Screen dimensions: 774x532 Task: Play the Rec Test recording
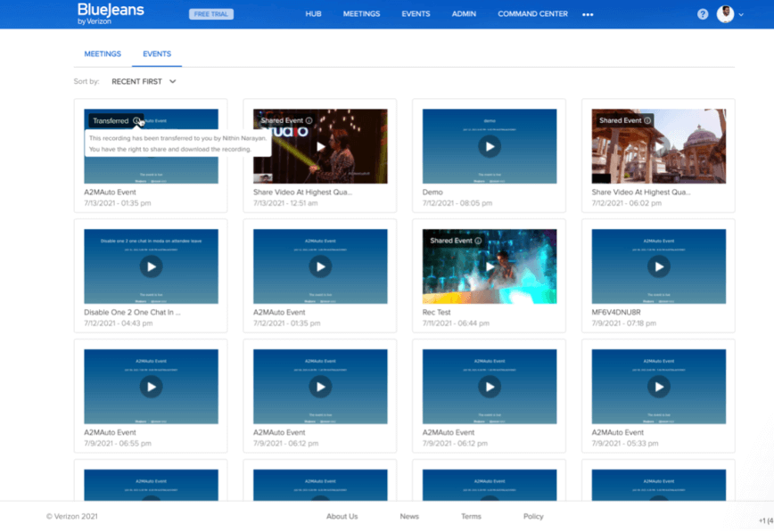coord(490,266)
